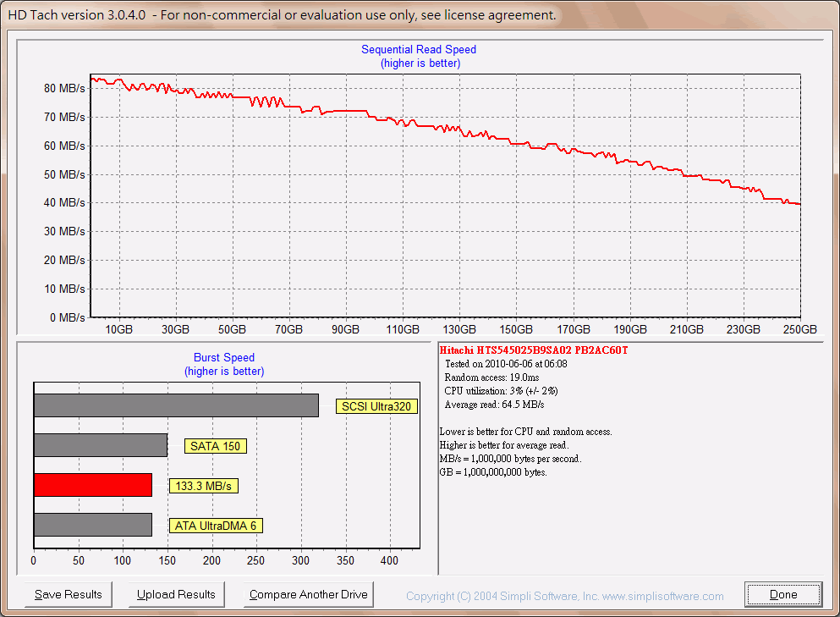Screen dimensions: 840x617
Task: Click the 'Lower is better for CPU' note
Action: (x=525, y=432)
